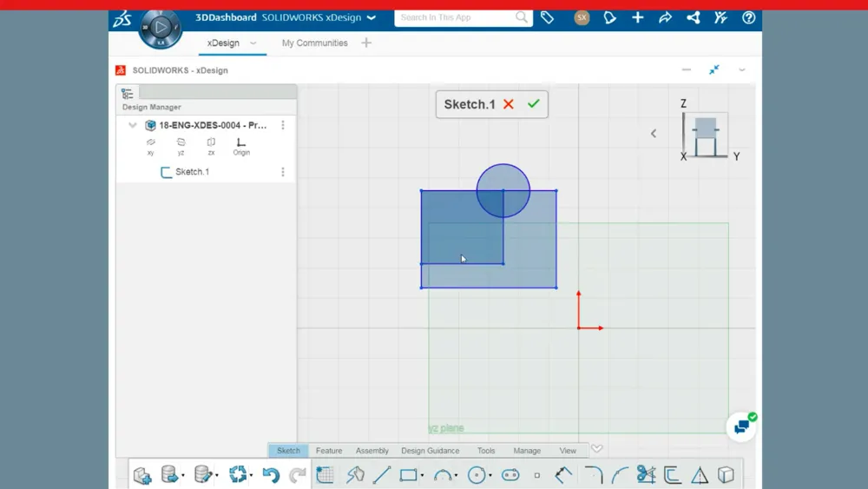This screenshot has height=489, width=868.
Task: Open options menu for 18-ENG-XDES-0004
Action: [x=283, y=125]
